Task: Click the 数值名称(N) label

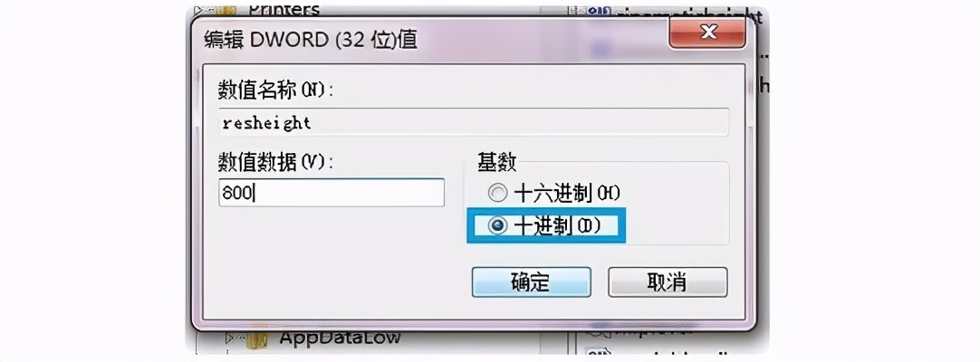Action: point(275,90)
